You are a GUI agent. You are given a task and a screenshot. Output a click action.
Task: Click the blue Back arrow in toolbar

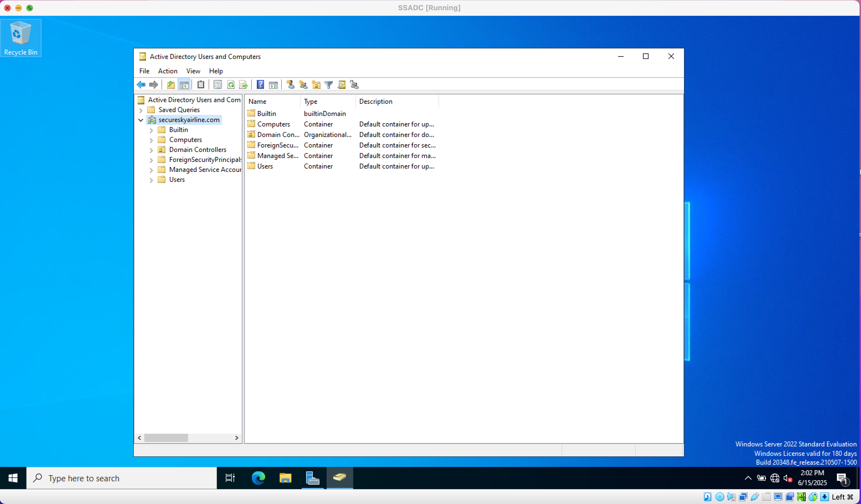tap(141, 85)
